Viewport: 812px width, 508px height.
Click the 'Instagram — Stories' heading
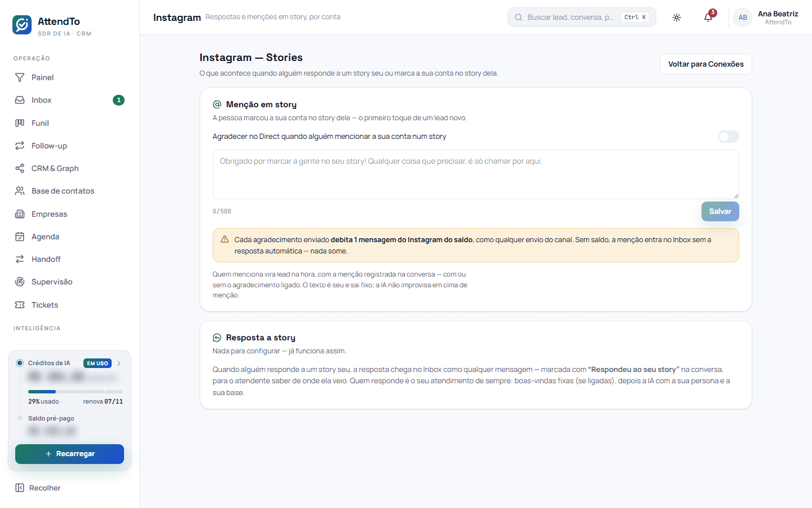251,58
